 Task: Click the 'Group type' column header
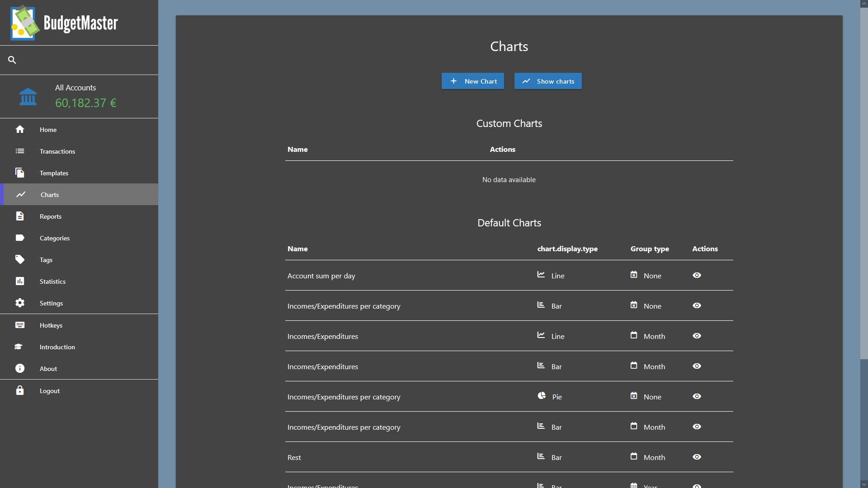click(x=650, y=249)
